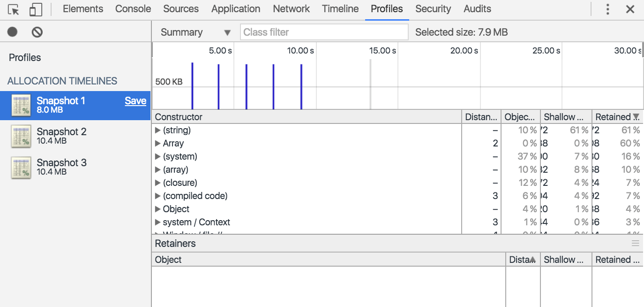Click into the Class filter field

324,32
